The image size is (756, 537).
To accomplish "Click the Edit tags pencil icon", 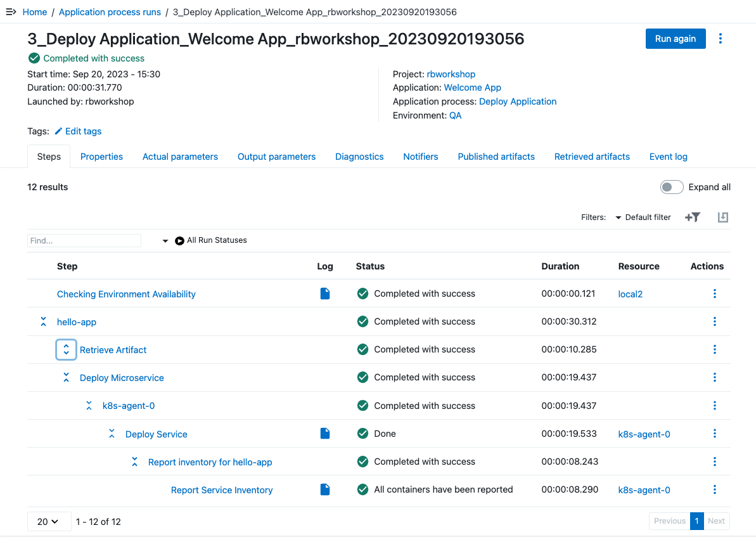I will [59, 131].
